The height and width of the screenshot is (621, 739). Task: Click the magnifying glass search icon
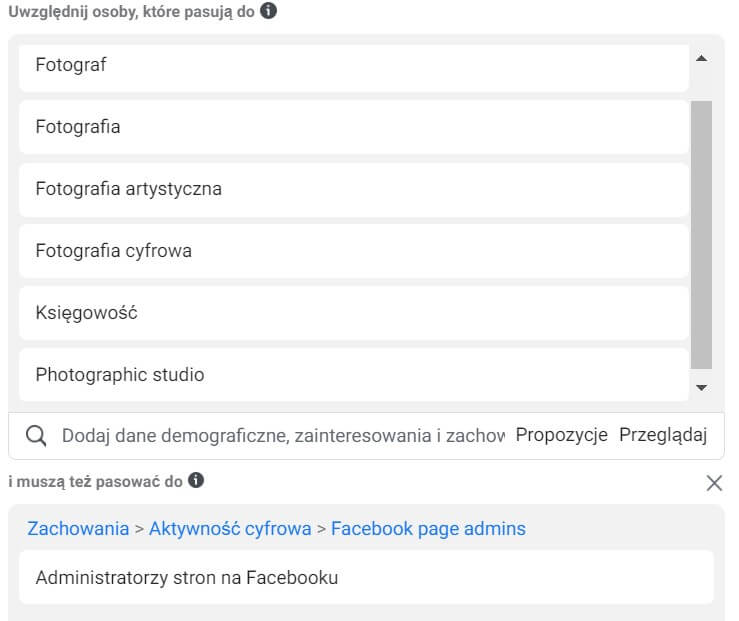point(36,435)
